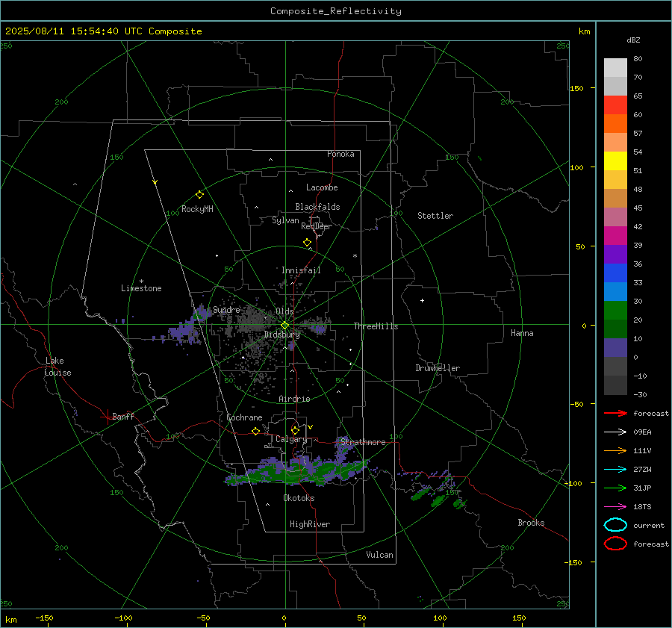Click the Sylvan label on the map
Screen dimensions: 672x628
tap(285, 220)
